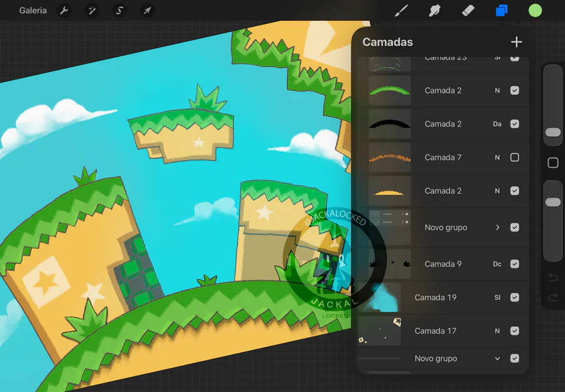The width and height of the screenshot is (565, 392).
Task: Close the Layers panel via the blue layers icon
Action: coord(502,11)
